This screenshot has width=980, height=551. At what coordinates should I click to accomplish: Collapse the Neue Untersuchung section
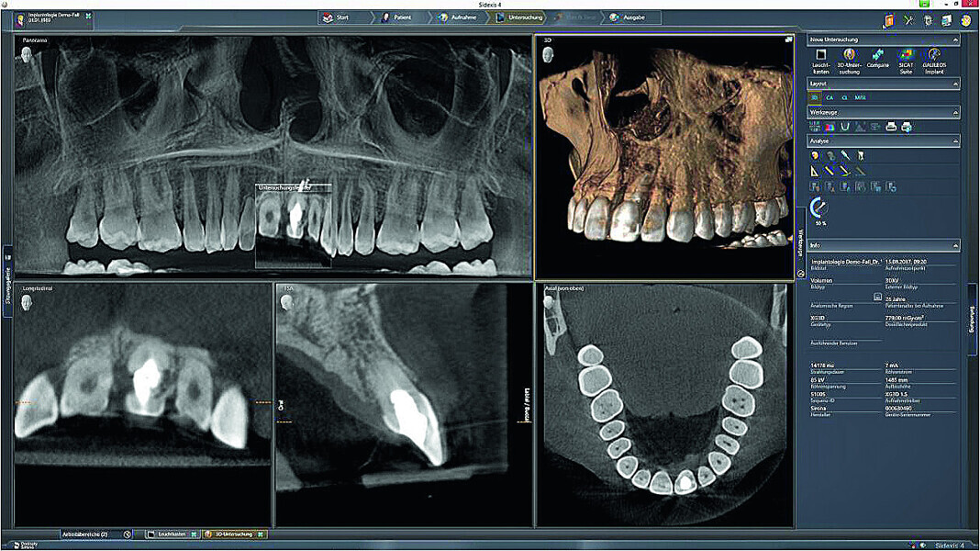pyautogui.click(x=955, y=40)
